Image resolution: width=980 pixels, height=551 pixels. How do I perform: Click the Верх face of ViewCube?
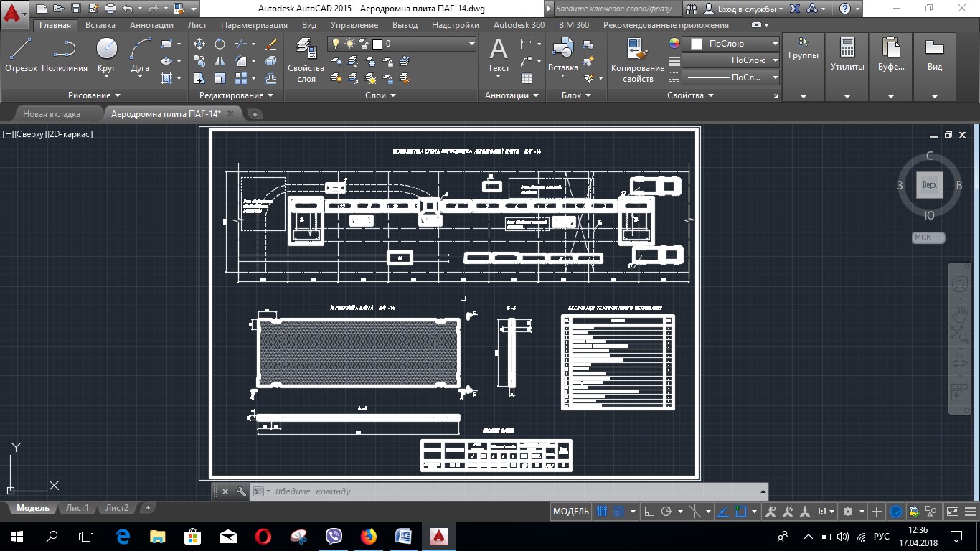coord(929,185)
